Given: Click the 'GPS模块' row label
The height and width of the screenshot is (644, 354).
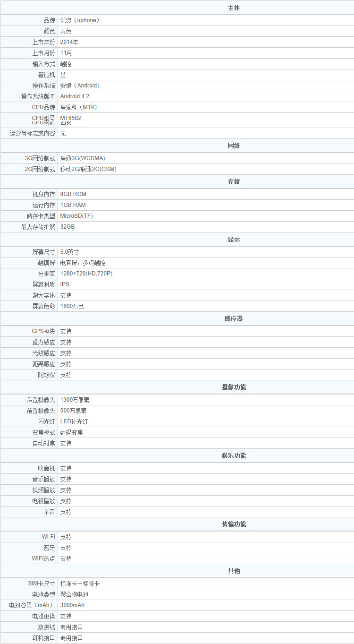Looking at the screenshot, I should point(43,331).
